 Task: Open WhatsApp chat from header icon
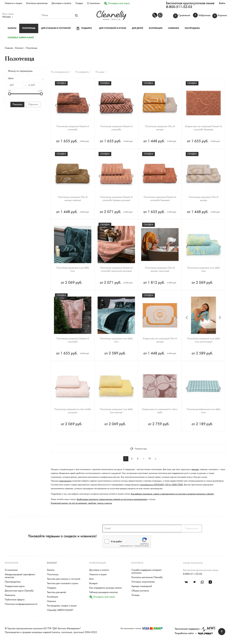pyautogui.click(x=160, y=15)
